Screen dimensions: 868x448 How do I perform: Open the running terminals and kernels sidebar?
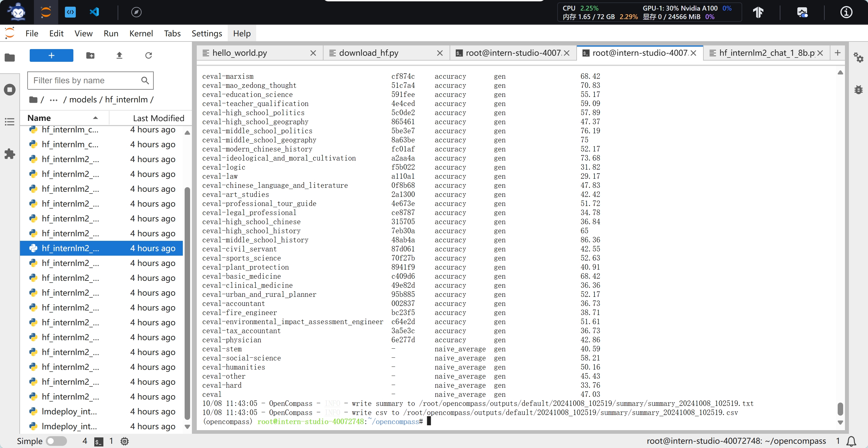[x=10, y=90]
